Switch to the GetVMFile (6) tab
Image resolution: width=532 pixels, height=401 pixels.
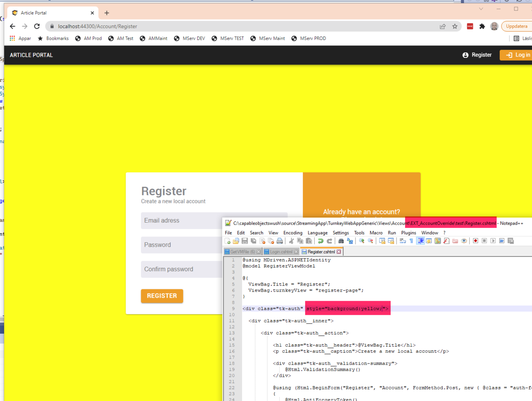point(242,252)
